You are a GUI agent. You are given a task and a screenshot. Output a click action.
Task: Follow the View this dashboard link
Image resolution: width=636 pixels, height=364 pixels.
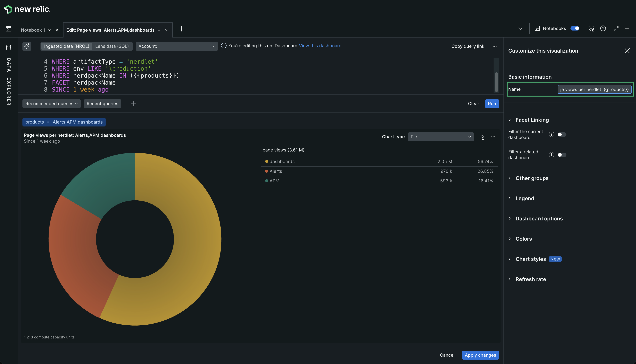[320, 46]
